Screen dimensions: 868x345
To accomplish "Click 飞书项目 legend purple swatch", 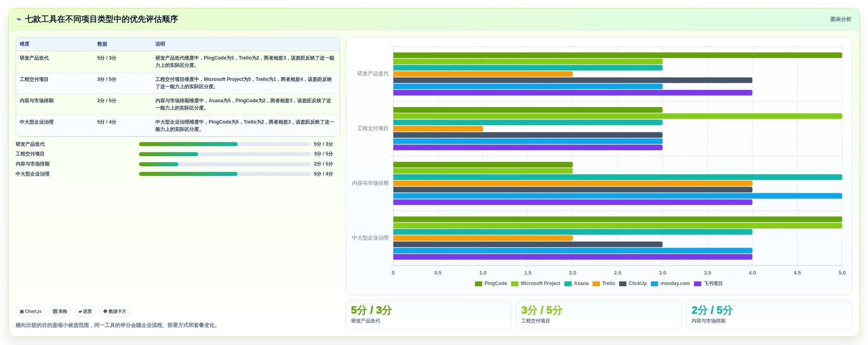I will coord(698,284).
